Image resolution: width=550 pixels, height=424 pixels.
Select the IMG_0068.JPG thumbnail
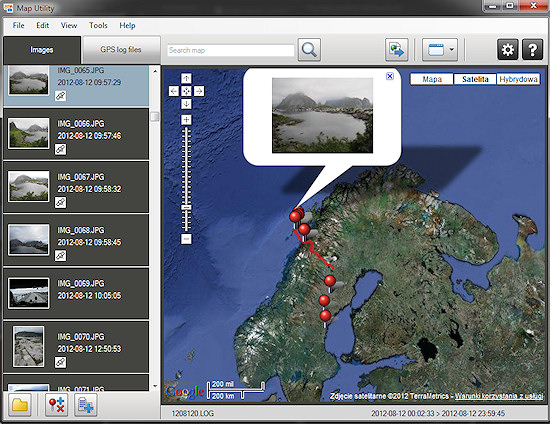click(x=29, y=240)
